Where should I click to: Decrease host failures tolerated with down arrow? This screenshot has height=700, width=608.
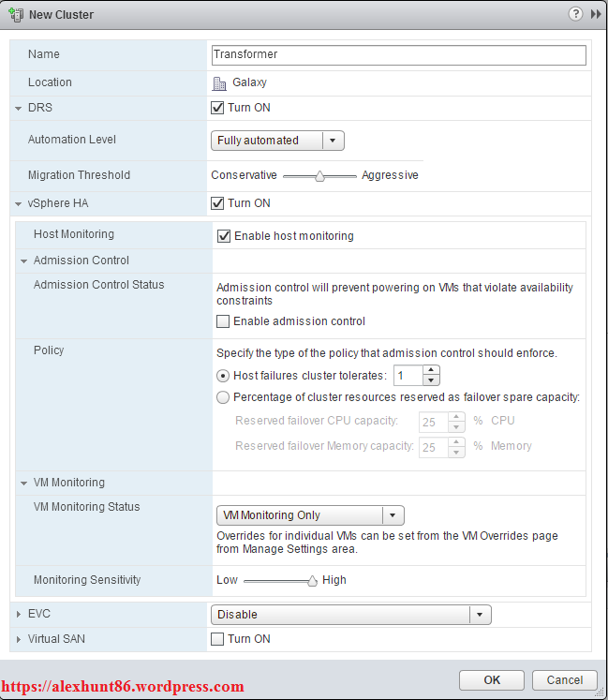pos(431,380)
